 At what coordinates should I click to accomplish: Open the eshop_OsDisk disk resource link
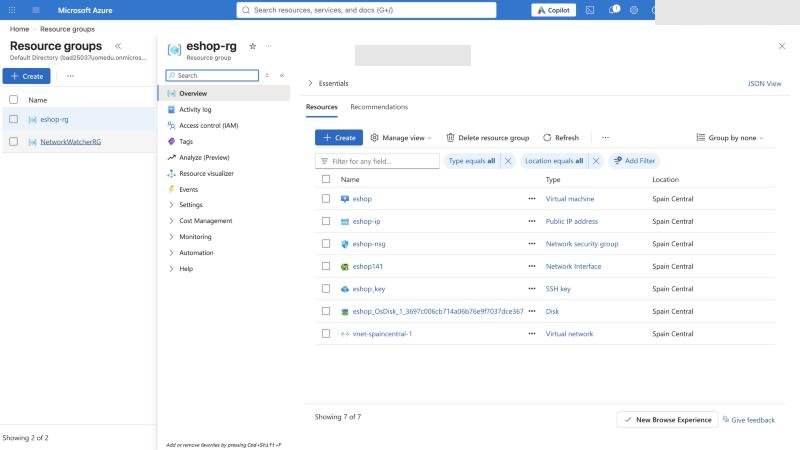[x=438, y=311]
